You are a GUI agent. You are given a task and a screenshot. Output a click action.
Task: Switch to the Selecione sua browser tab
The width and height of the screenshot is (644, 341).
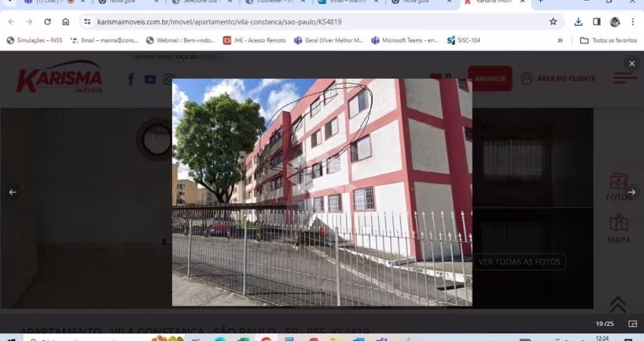tap(202, 2)
